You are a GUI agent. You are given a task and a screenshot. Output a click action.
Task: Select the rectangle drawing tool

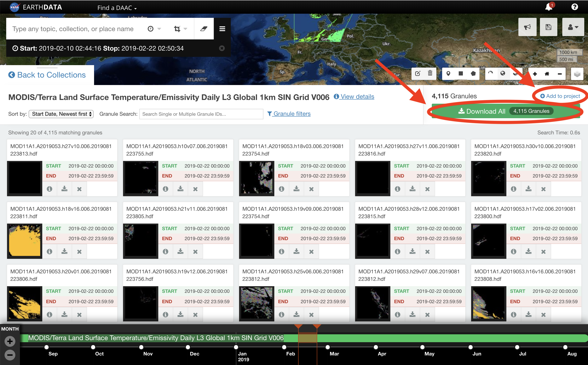pyautogui.click(x=461, y=73)
